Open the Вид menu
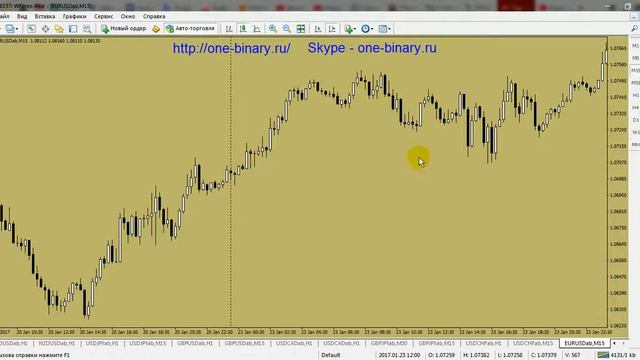Image resolution: width=640 pixels, height=360 pixels. 22,16
